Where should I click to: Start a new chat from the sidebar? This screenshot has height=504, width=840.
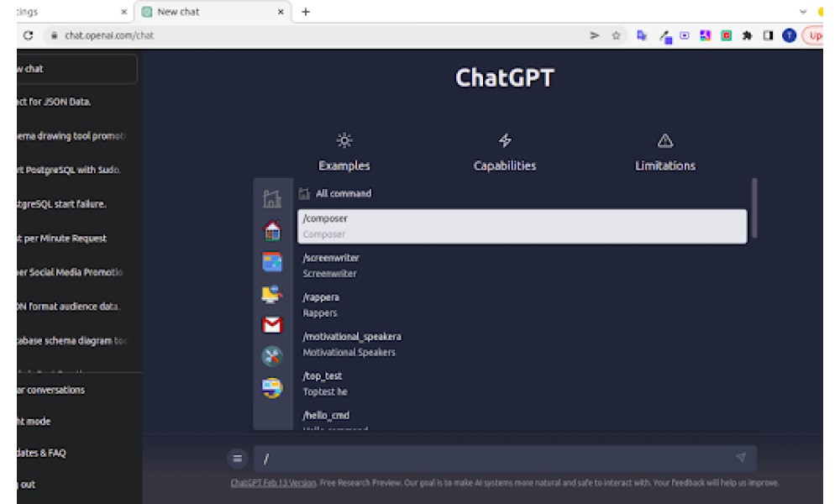click(x=76, y=69)
